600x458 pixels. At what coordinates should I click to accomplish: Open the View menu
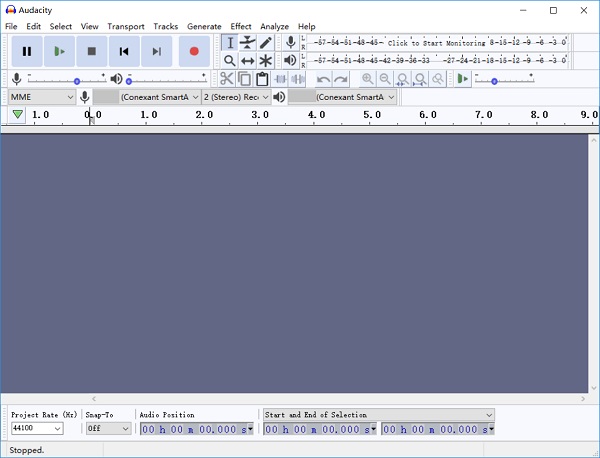89,26
